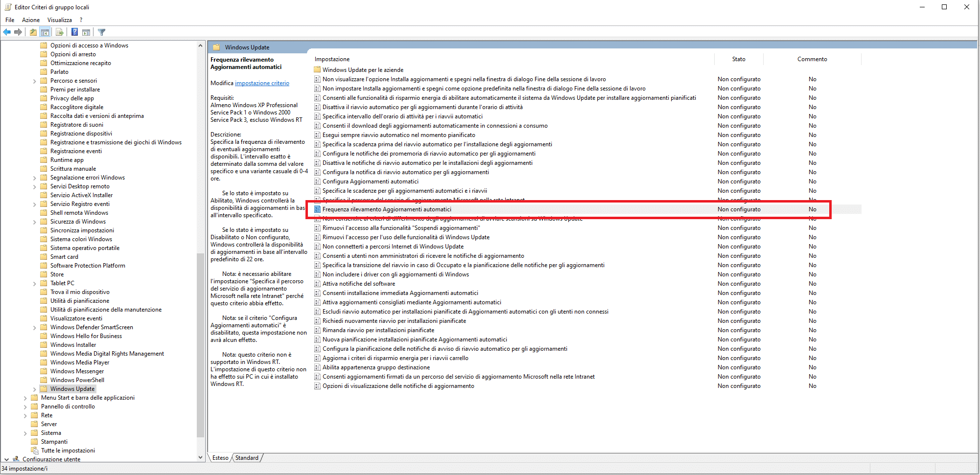Select 'Non connetterti a percorsi Internet di Windows Update'
980x475 pixels.
(393, 247)
